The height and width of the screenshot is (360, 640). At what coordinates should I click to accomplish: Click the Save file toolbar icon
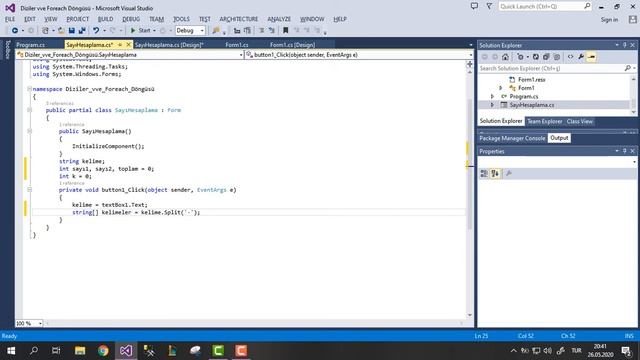pyautogui.click(x=71, y=31)
